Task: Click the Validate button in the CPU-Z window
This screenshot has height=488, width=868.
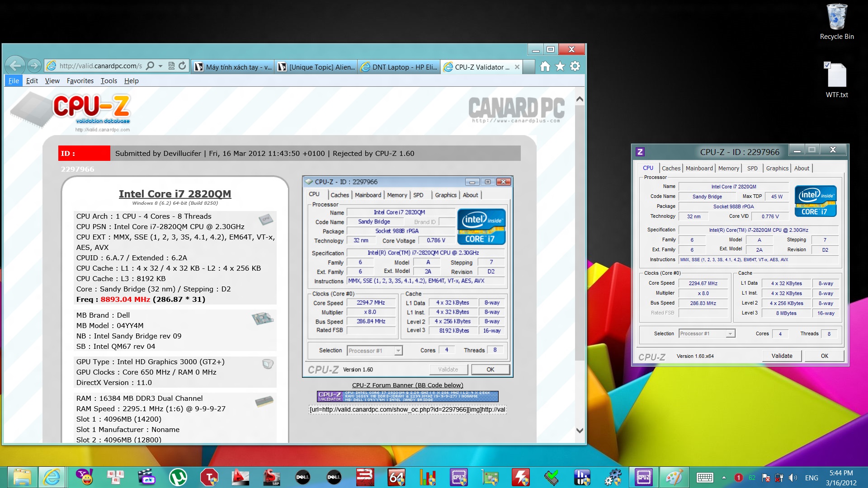Action: click(782, 356)
